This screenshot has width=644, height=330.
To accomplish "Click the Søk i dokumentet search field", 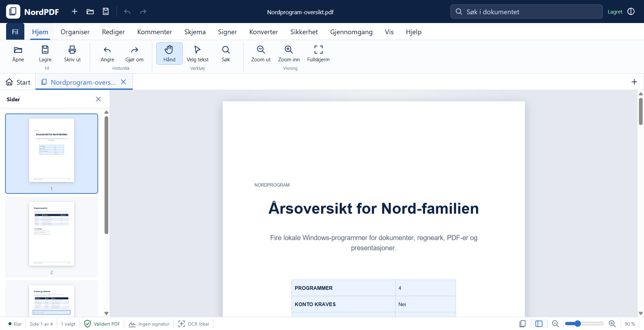I will point(526,12).
